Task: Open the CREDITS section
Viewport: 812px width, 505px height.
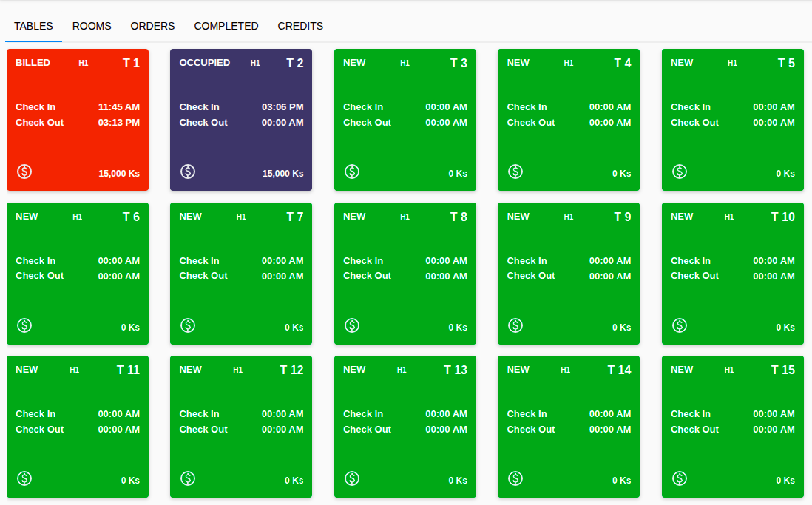Action: pyautogui.click(x=300, y=26)
